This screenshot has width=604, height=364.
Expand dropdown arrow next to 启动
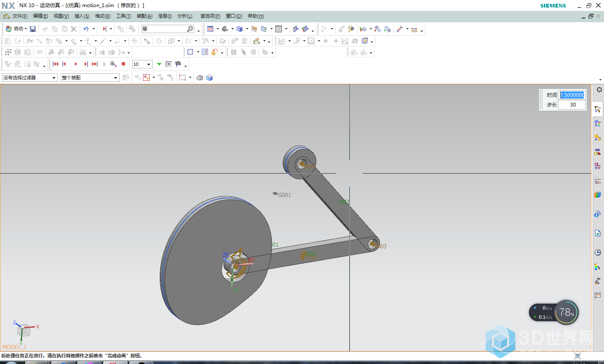pos(26,29)
